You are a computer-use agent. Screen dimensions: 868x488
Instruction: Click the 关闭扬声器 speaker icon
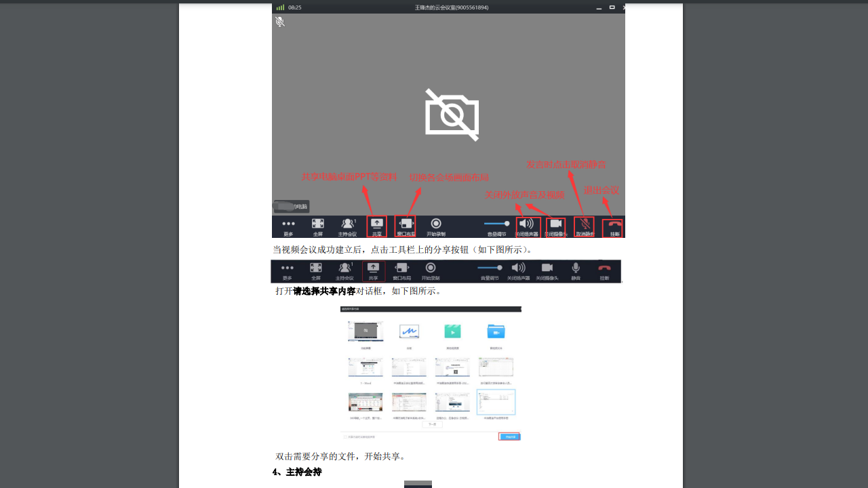pos(528,224)
